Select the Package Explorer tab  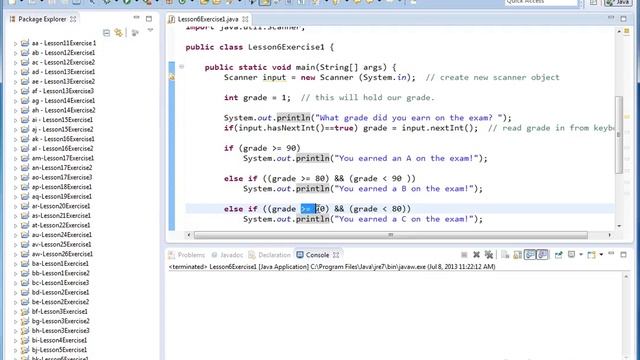click(x=42, y=19)
